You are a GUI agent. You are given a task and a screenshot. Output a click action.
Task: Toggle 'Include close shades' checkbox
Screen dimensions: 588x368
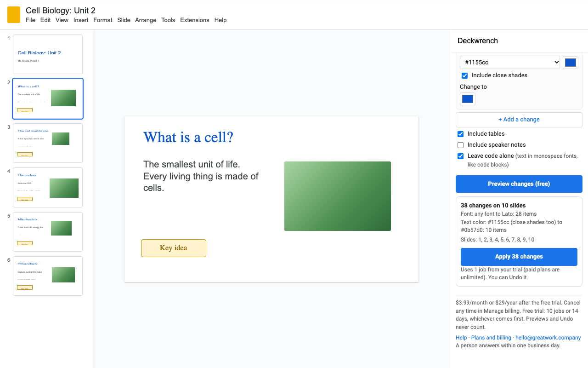[x=464, y=75]
